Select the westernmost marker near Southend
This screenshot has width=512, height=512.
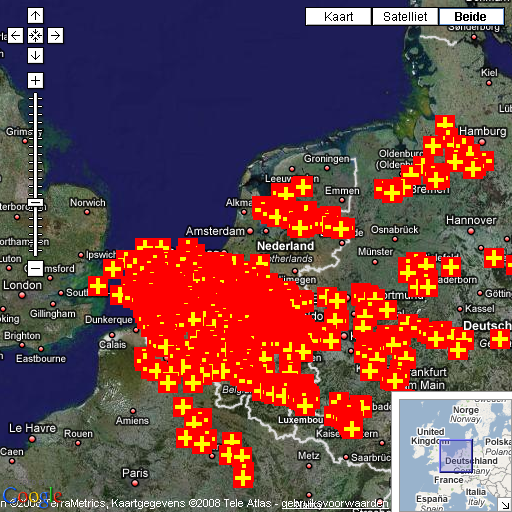pos(98,286)
